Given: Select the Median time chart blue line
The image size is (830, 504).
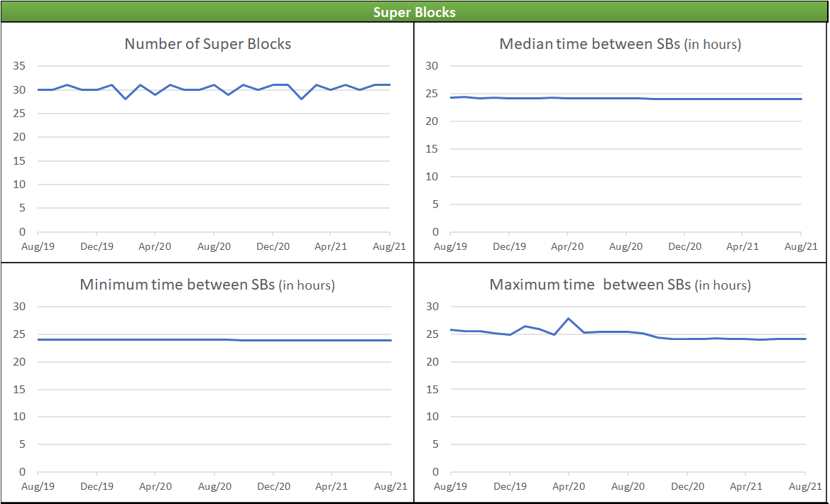Looking at the screenshot, I should coord(626,98).
